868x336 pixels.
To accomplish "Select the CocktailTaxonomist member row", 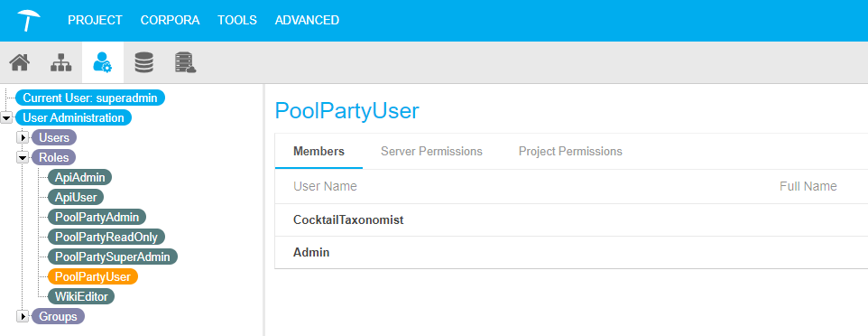I will 571,220.
